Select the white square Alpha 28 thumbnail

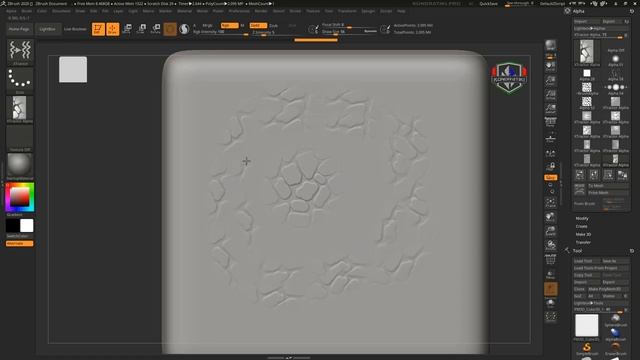(x=587, y=74)
